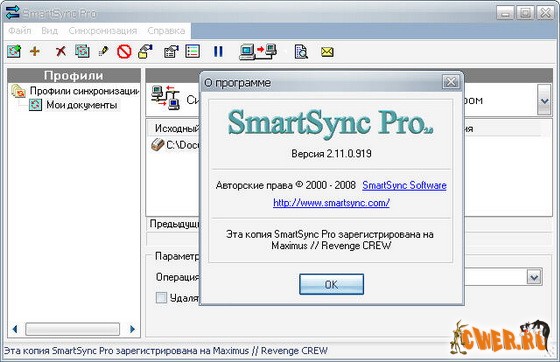The height and width of the screenshot is (362, 560).
Task: Click the pencil edit profile icon
Action: coord(103,51)
